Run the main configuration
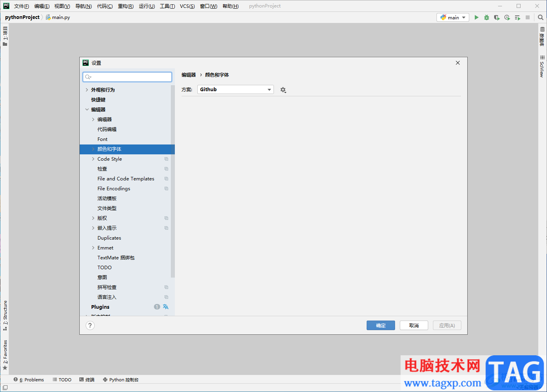 tap(476, 17)
